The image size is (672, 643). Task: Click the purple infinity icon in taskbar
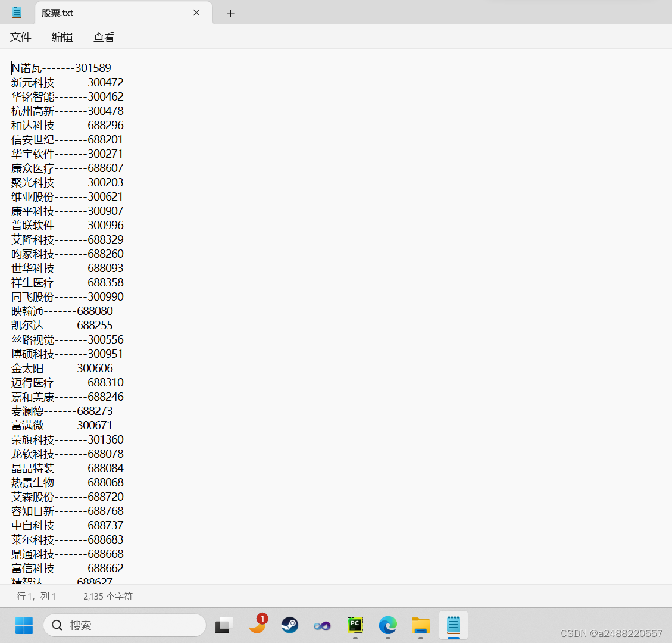click(322, 625)
